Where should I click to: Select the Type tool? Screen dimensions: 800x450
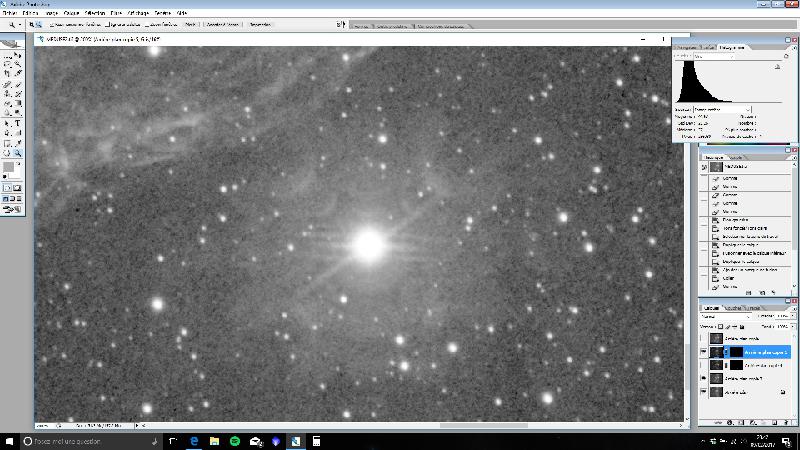pyautogui.click(x=18, y=123)
